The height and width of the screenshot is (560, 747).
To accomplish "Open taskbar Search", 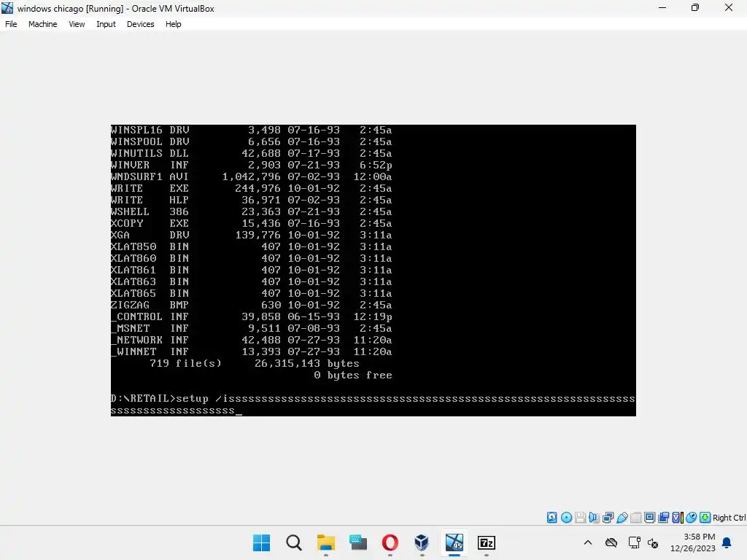I will (293, 542).
